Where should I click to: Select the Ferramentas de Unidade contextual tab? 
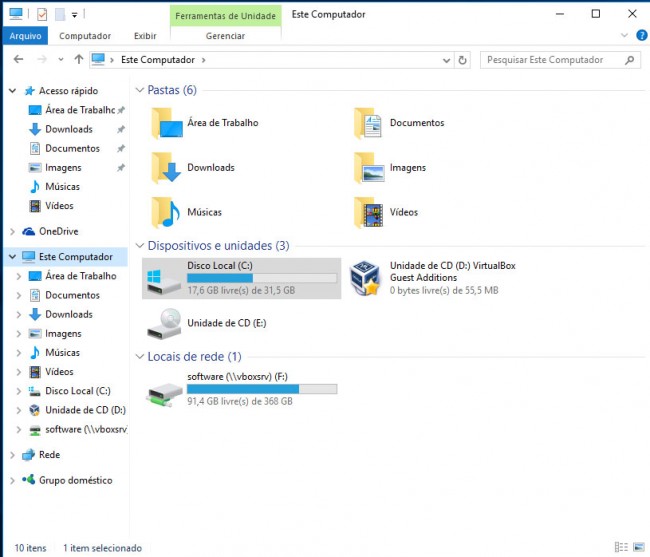point(225,16)
